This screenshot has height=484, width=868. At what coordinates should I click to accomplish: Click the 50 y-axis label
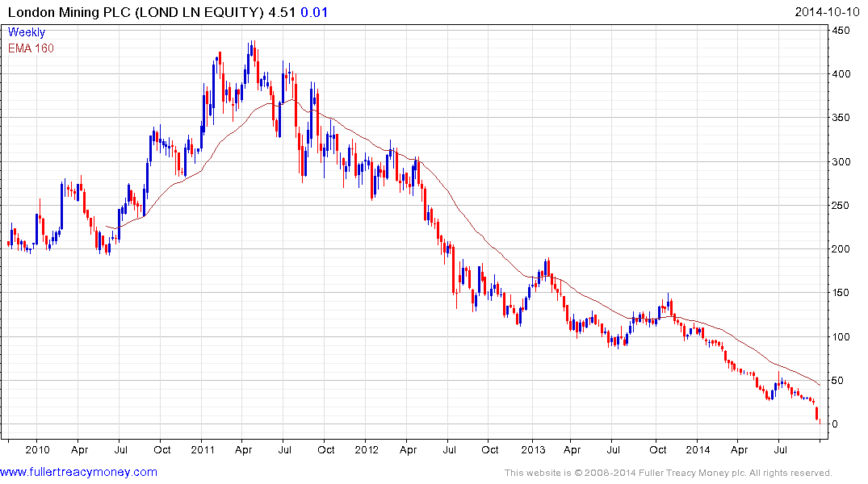tap(838, 381)
